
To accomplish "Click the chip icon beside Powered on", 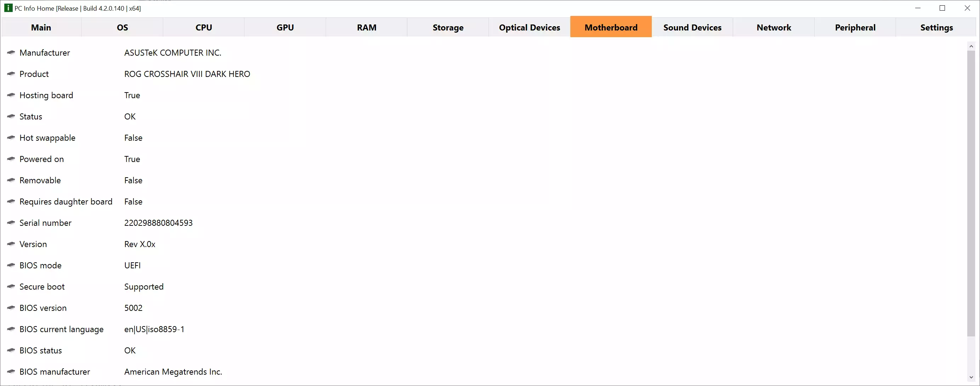I will point(11,159).
